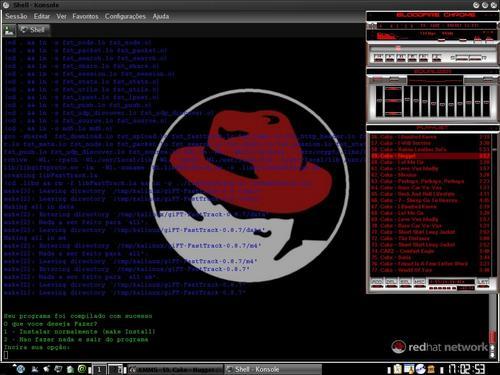
Task: Open the Sessão menu in Konsole
Action: click(16, 16)
